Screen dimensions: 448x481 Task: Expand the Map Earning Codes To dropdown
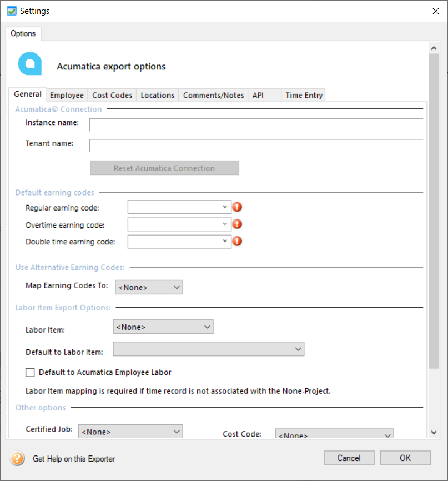pos(149,287)
